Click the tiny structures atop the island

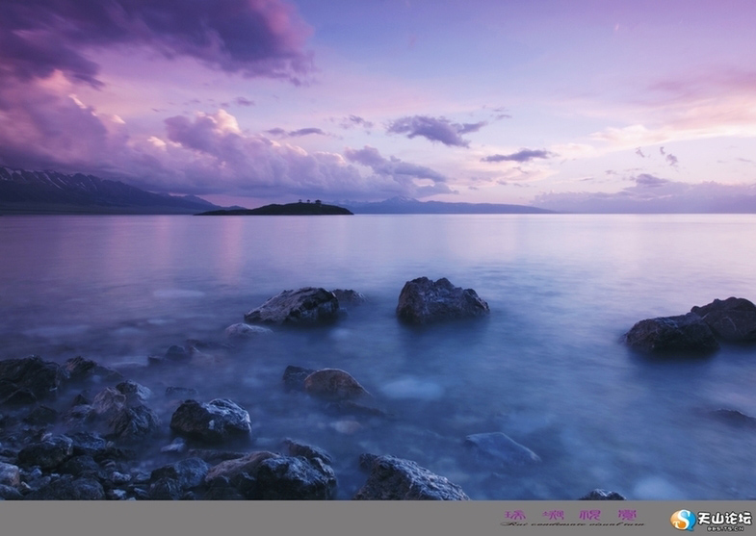pos(310,202)
